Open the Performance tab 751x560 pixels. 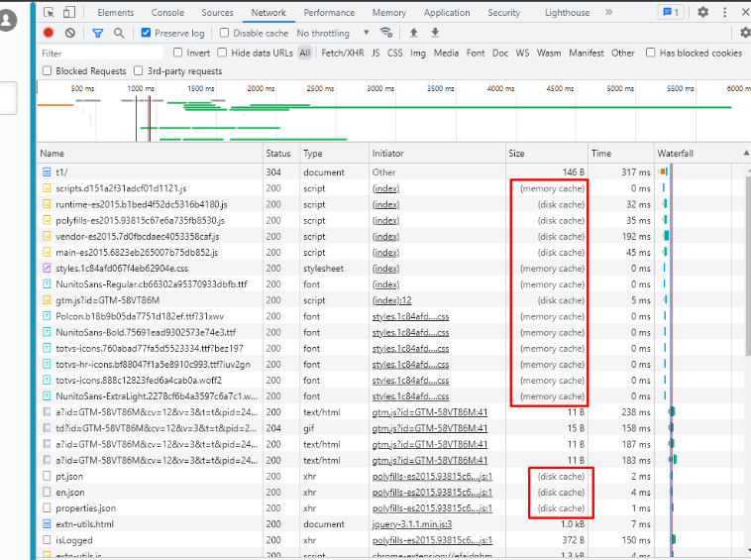coord(329,13)
